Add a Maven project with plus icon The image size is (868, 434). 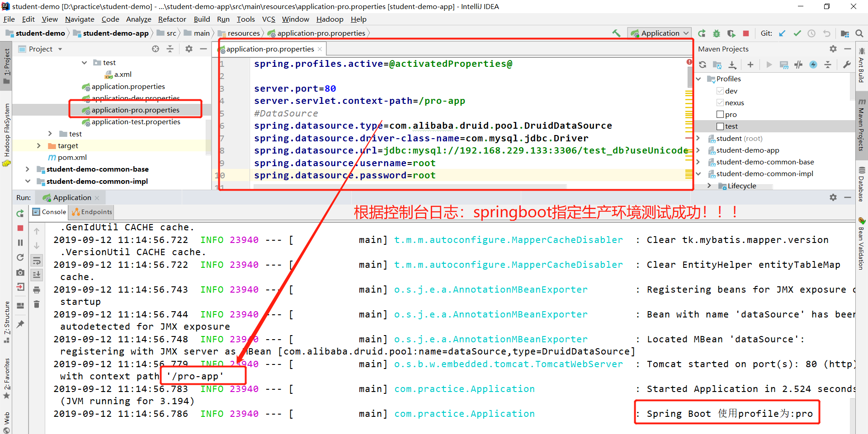tap(750, 65)
